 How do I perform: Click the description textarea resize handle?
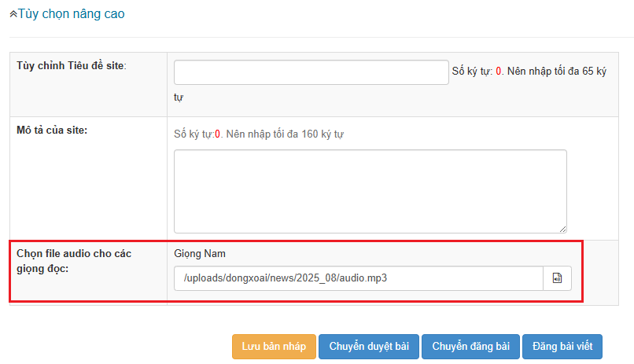point(562,229)
